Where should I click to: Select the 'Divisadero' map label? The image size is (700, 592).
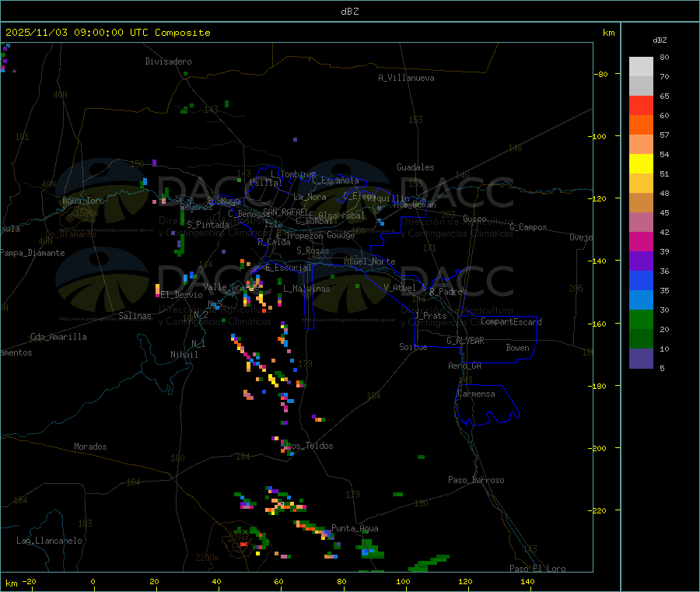click(x=168, y=61)
